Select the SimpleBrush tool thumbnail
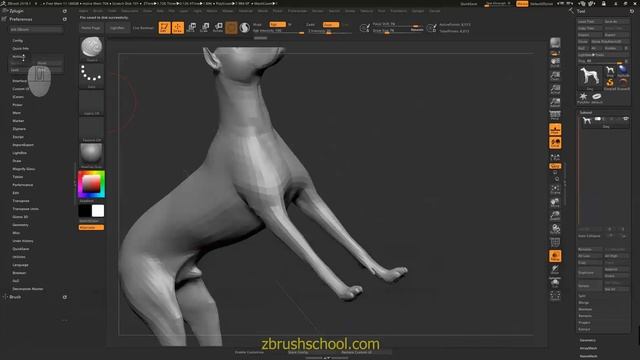This screenshot has width=640, height=360. coord(610,83)
